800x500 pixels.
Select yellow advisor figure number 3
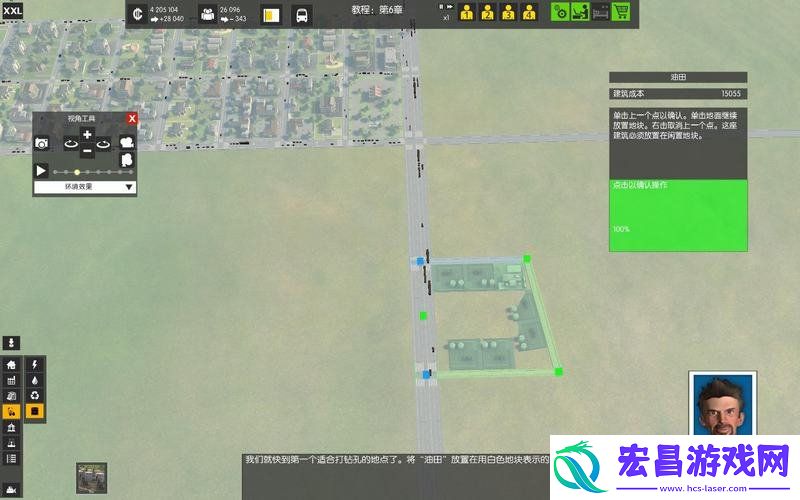[x=508, y=12]
